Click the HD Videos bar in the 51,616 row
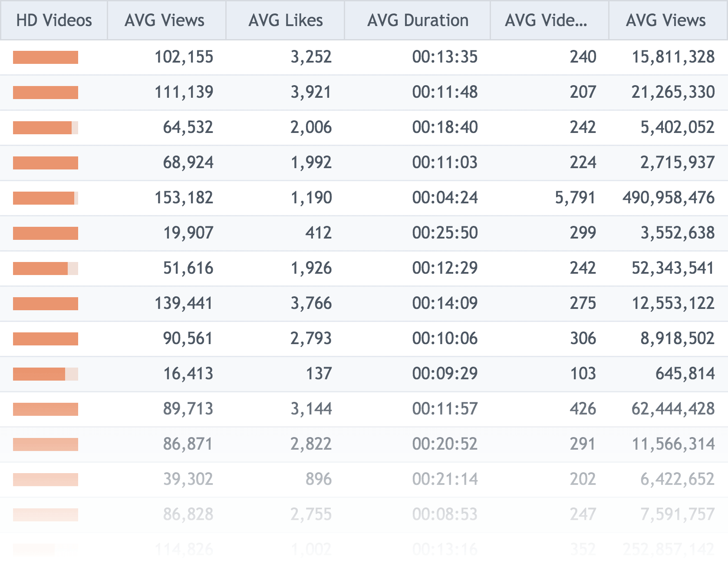 click(x=46, y=269)
